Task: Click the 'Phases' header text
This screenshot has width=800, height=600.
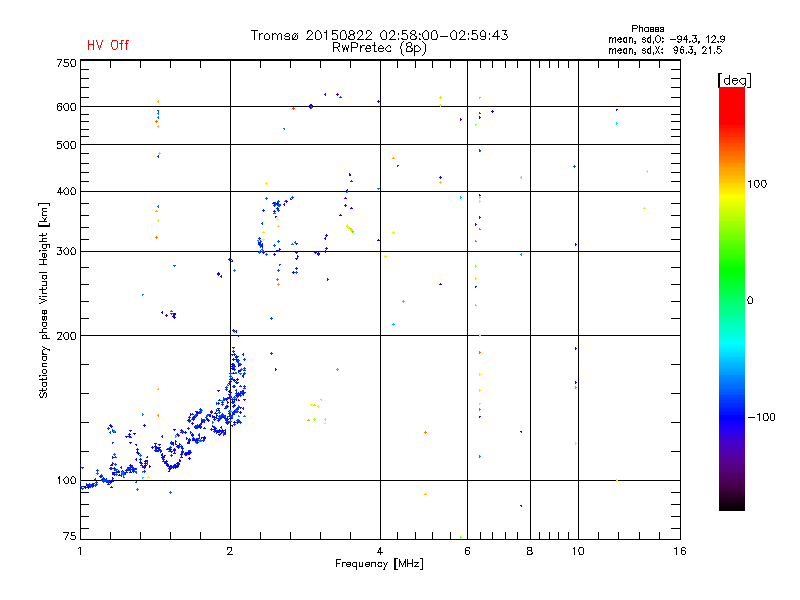Action: click(647, 29)
